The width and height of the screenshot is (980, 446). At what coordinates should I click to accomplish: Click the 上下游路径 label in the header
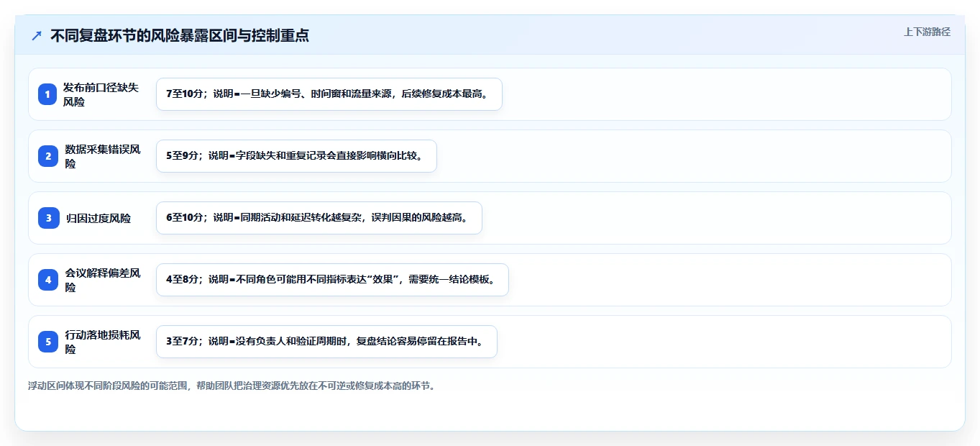point(927,32)
